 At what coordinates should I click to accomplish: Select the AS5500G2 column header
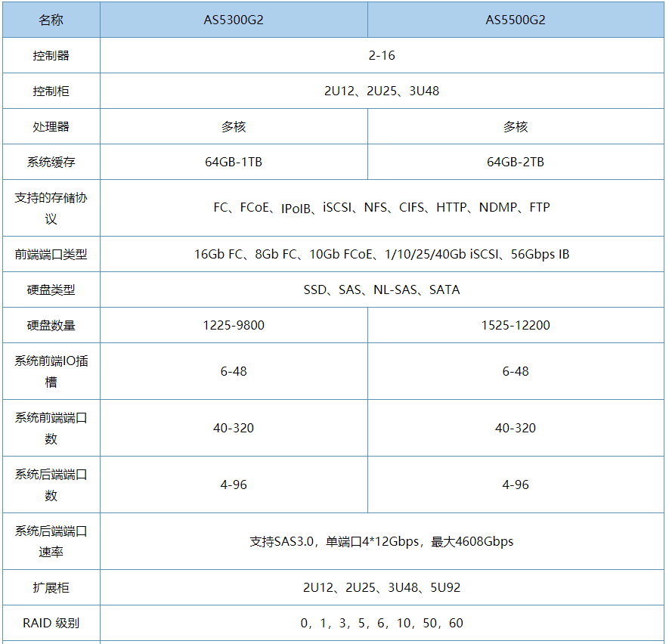click(x=516, y=20)
